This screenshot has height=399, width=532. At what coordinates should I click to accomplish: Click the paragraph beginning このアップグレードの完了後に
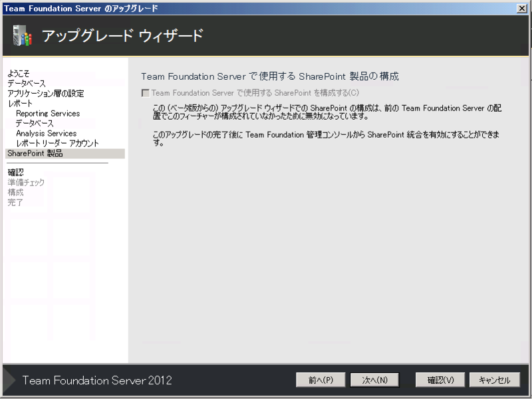pos(326,138)
